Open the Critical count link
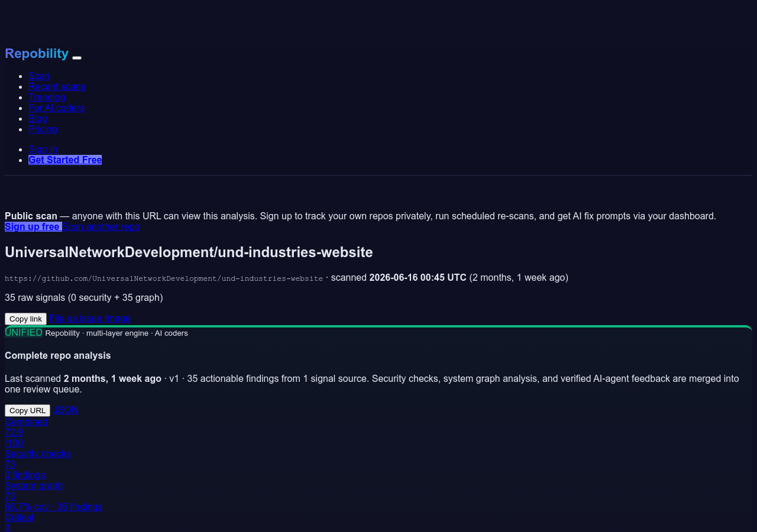The image size is (757, 532). 19,517
